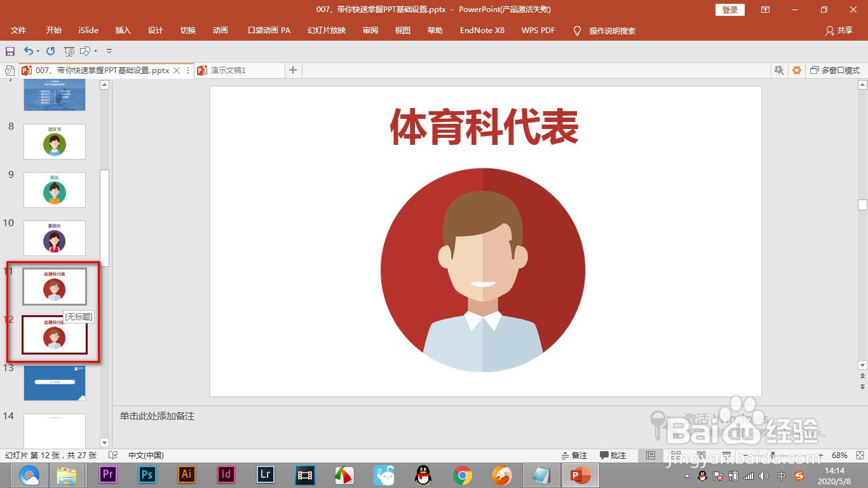
Task: Expand the shapes dropdown arrow
Action: [95, 51]
